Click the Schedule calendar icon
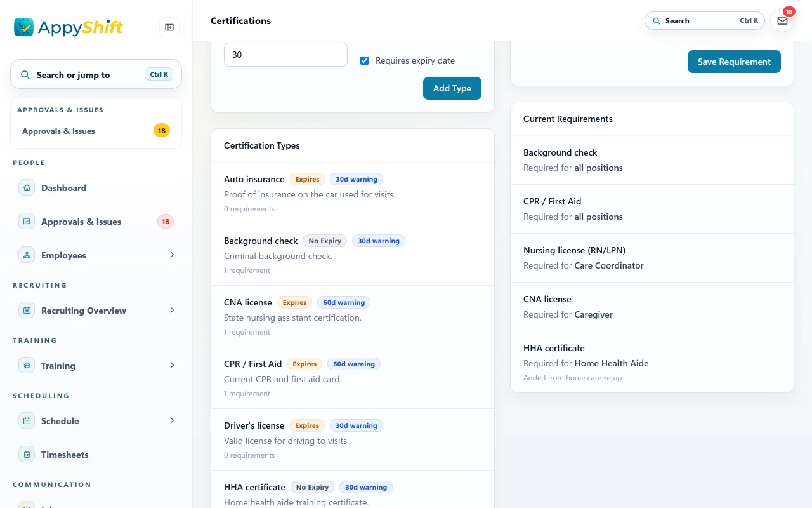 pyautogui.click(x=27, y=421)
